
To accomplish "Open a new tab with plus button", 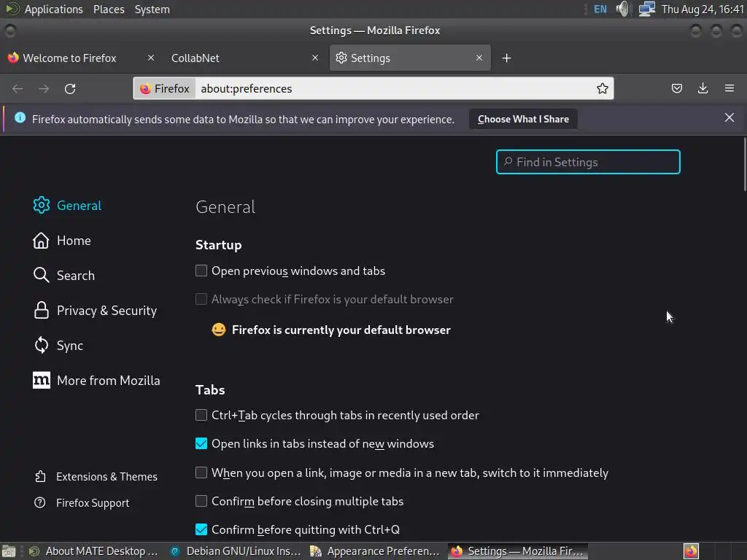I will 506,58.
